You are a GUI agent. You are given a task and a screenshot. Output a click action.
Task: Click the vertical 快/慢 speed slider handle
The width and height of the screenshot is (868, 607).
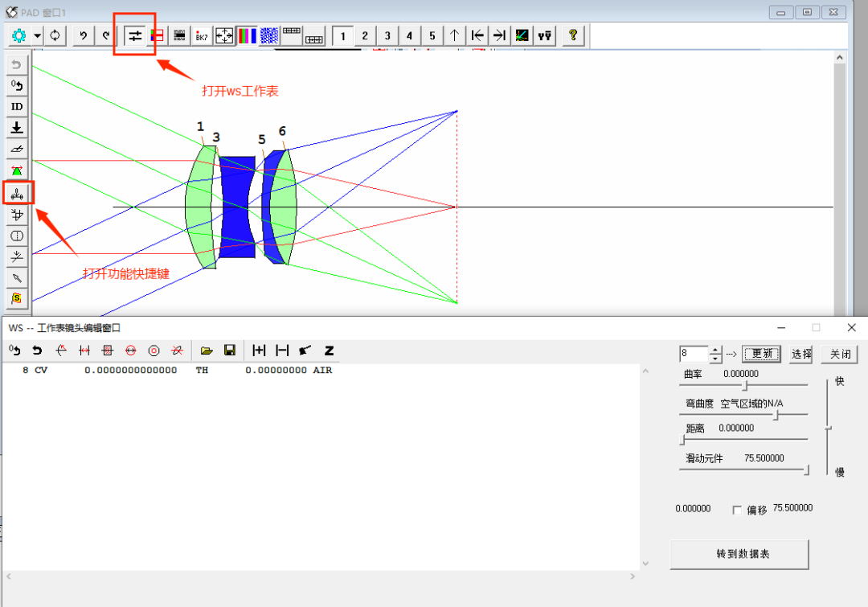(x=828, y=429)
